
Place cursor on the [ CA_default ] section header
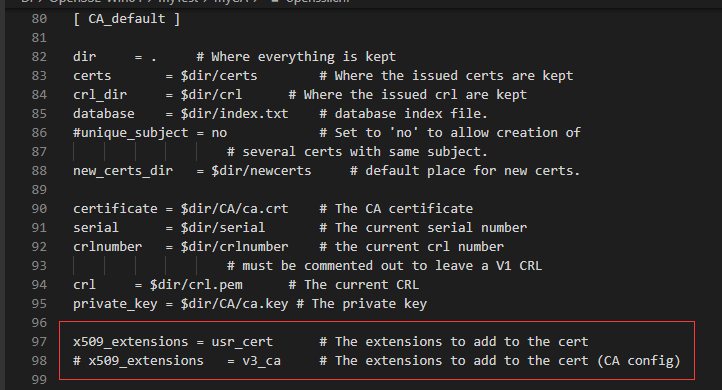(127, 19)
